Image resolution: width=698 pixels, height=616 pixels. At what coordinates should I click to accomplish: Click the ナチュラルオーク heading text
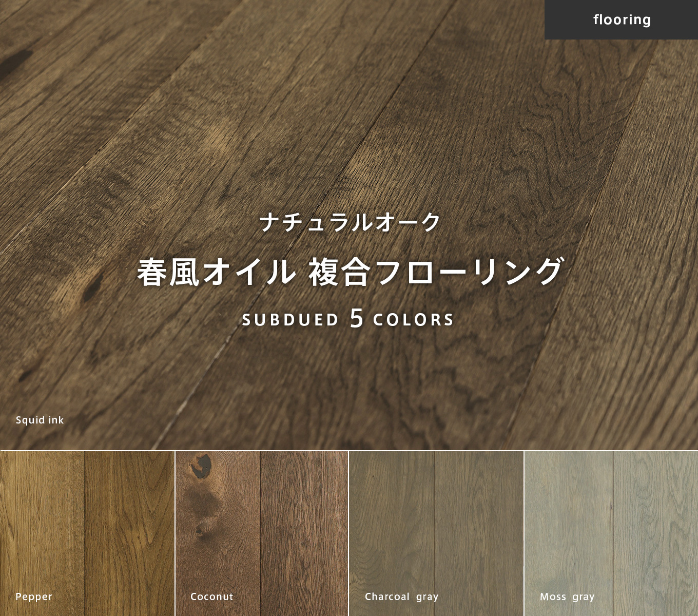point(350,222)
